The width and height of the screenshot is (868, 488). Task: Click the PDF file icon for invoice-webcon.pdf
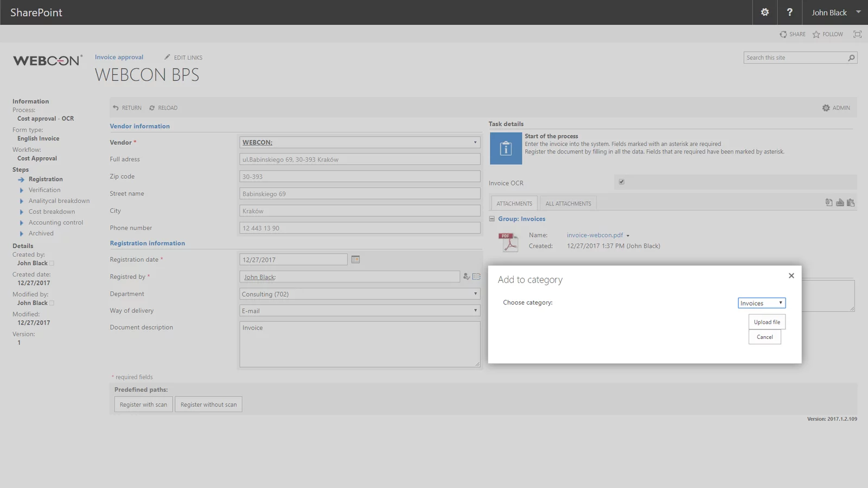pyautogui.click(x=509, y=242)
